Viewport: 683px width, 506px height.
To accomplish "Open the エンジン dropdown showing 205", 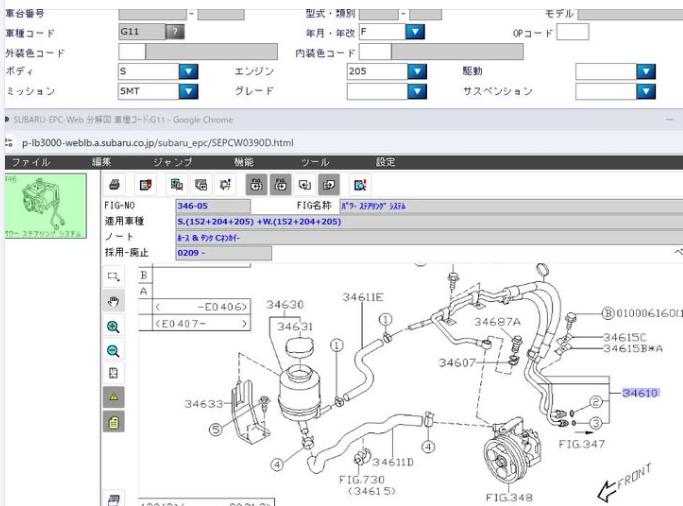I will (x=417, y=72).
